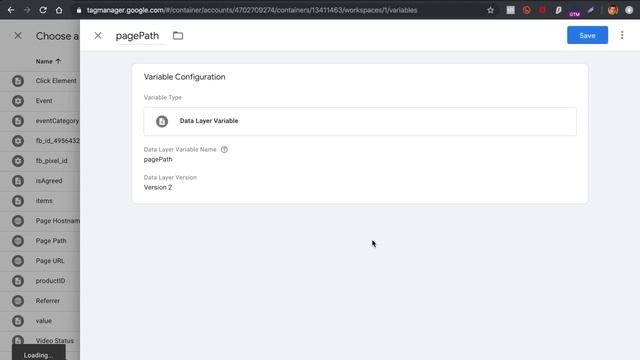Click the browser address bar URL
The image size is (640, 360).
251,10
